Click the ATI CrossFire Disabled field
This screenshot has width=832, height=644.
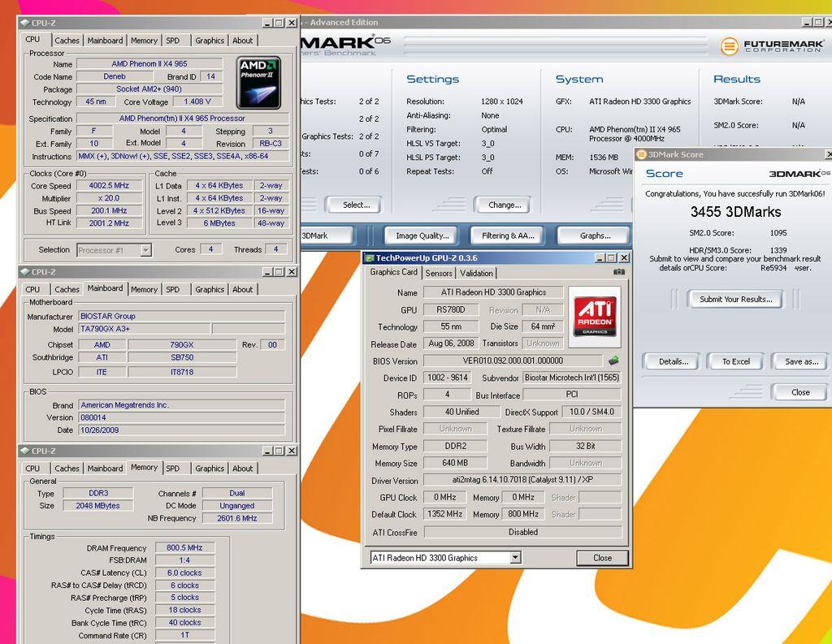click(522, 532)
